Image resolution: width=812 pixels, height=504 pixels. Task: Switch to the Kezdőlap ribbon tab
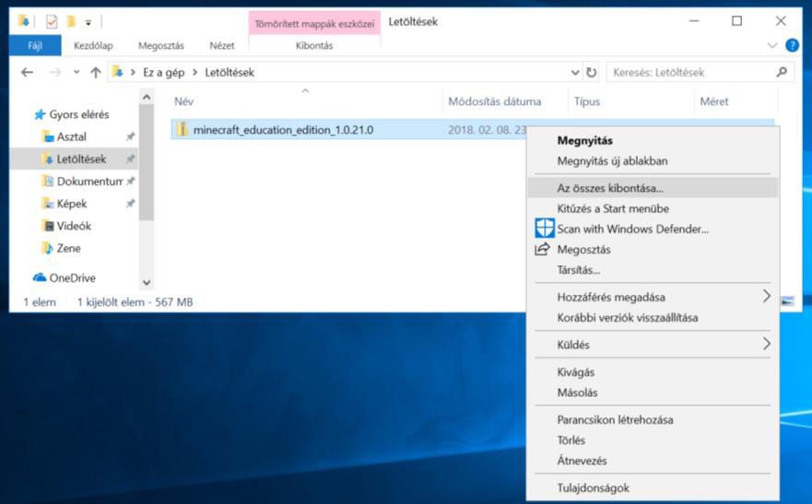click(x=93, y=45)
